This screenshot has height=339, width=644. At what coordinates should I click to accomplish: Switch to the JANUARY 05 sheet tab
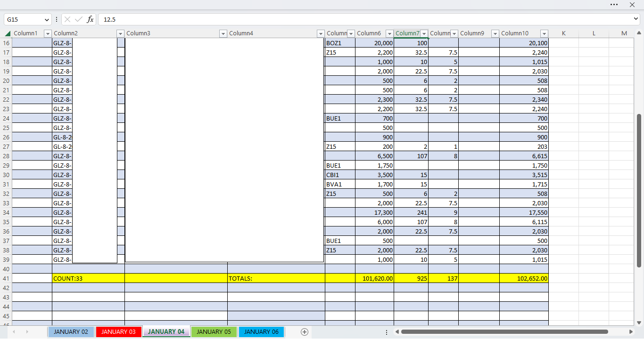tap(214, 332)
